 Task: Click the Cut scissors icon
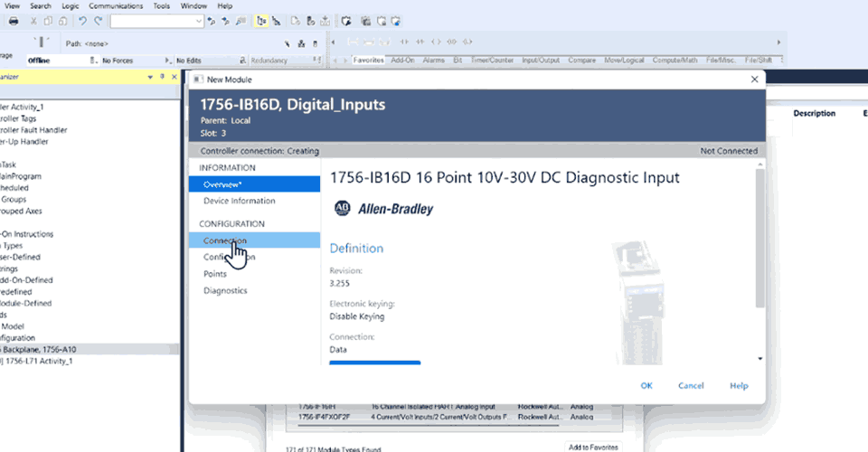[33, 21]
